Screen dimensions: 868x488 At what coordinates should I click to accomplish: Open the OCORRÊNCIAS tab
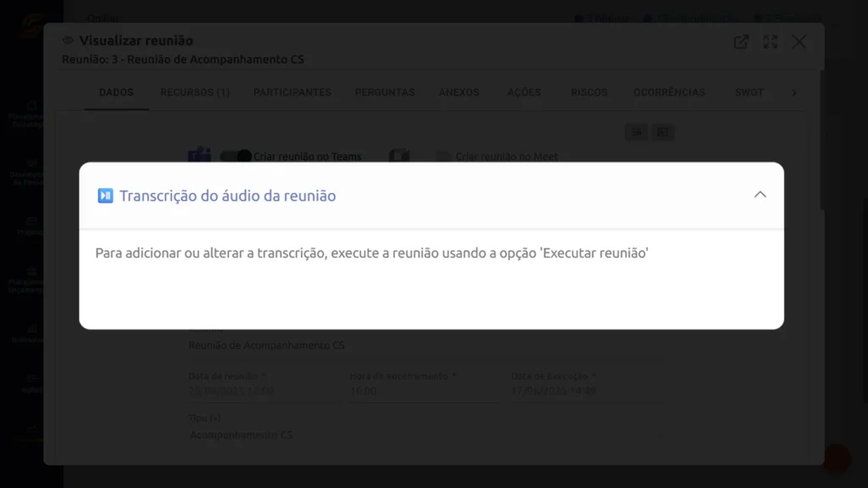669,92
